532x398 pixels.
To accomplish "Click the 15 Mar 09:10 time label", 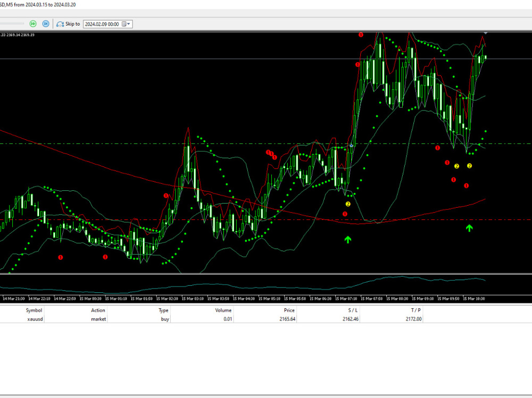I will point(423,299).
